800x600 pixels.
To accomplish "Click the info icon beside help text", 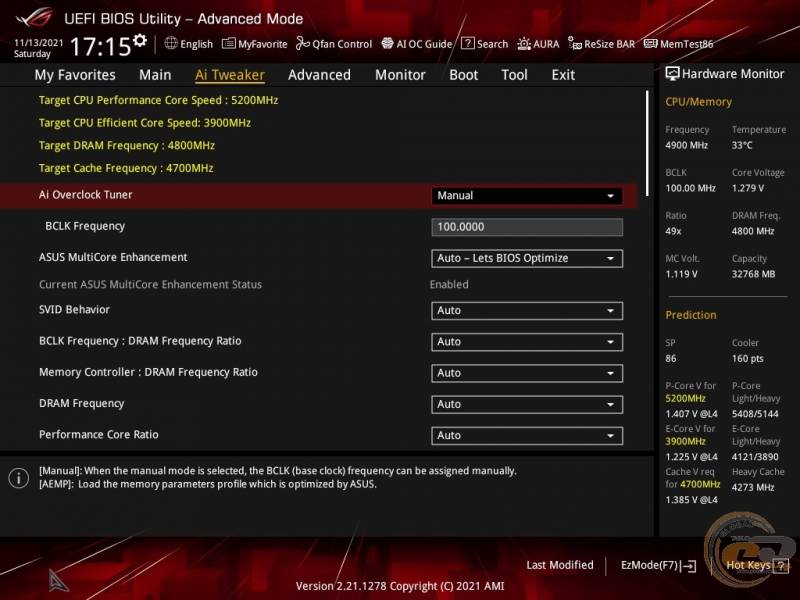I will click(19, 478).
